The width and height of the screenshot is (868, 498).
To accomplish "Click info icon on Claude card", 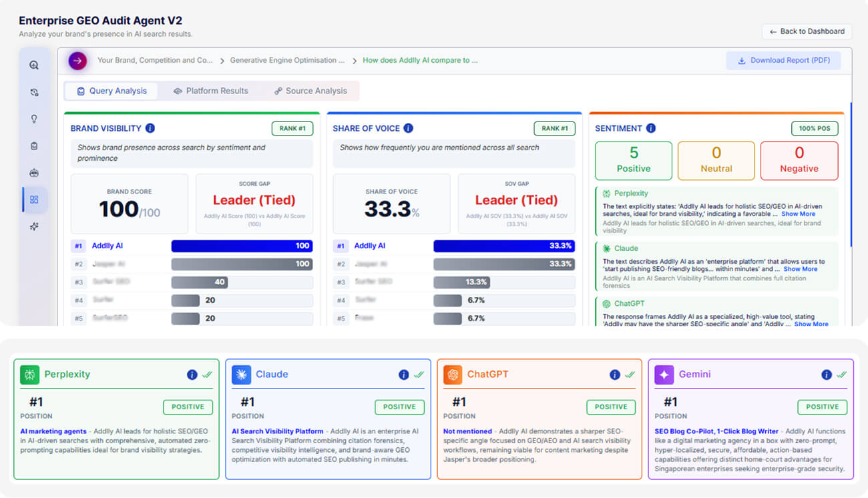I will point(403,375).
